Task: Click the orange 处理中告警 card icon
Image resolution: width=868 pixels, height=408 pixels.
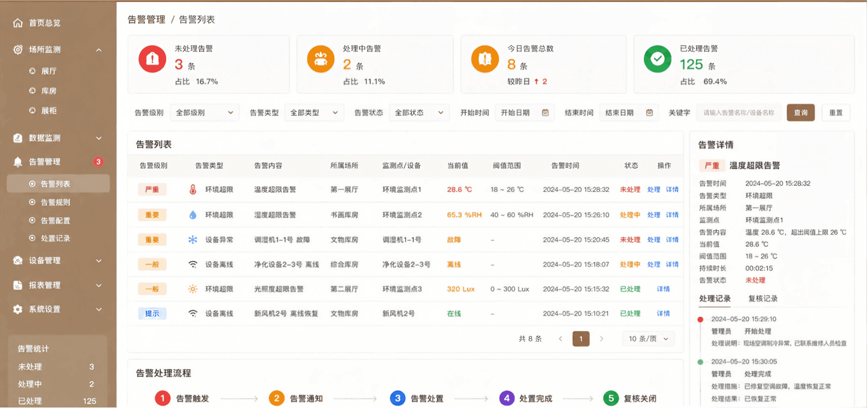Action: (321, 59)
